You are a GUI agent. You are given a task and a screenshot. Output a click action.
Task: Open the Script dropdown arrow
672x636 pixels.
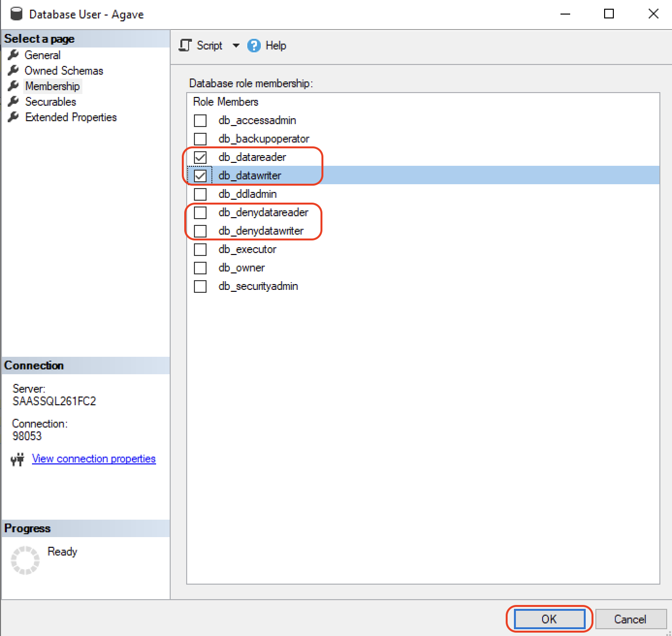[236, 46]
